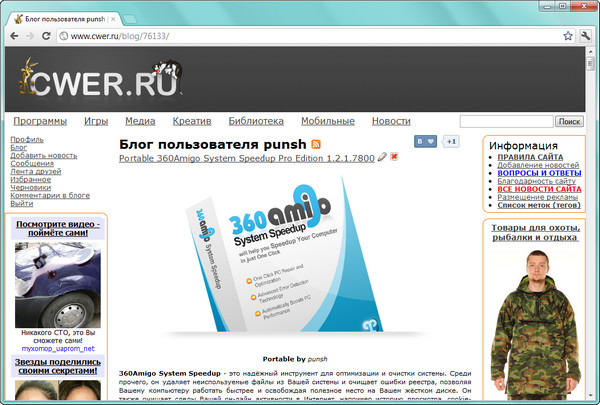This screenshot has width=600, height=405.
Task: Open ПРАВИЛА САЙТА link
Action: pos(535,157)
